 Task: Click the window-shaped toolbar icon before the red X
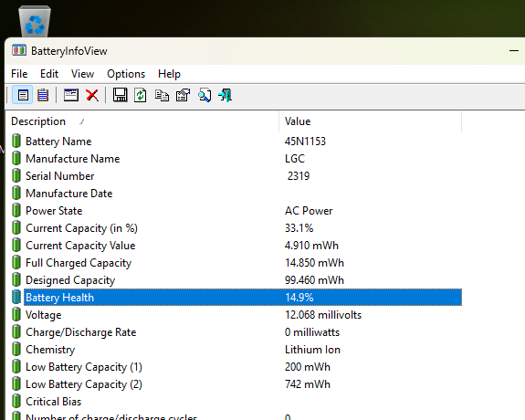[71, 96]
